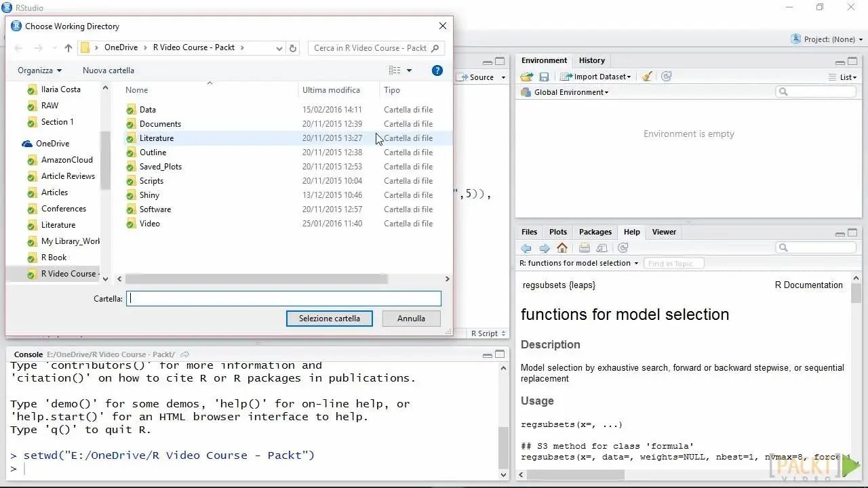
Task: Select Section 1 in the navigation tree
Action: 57,122
